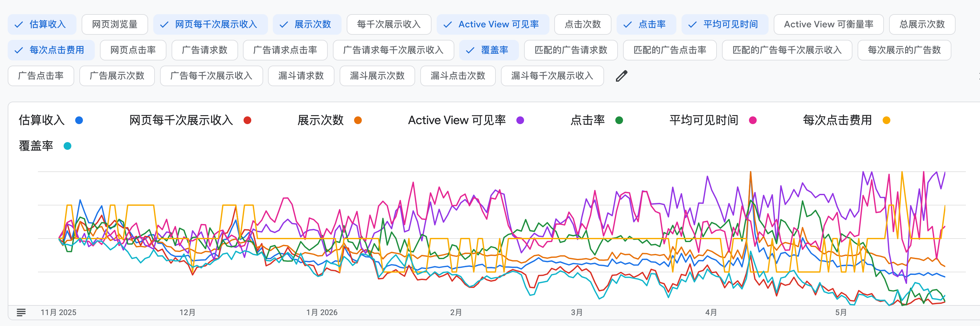Select the 广告点击率 chip
Screen dimensions: 980x326
[41, 76]
